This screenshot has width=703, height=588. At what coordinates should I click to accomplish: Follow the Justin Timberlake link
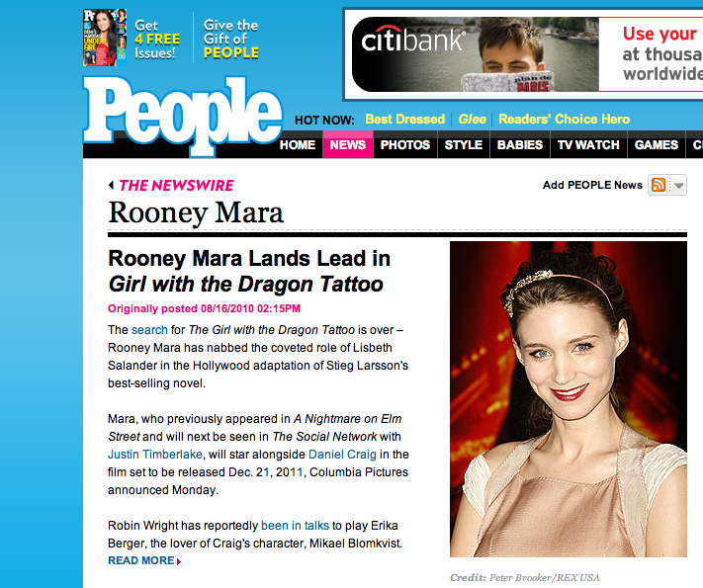click(x=155, y=455)
